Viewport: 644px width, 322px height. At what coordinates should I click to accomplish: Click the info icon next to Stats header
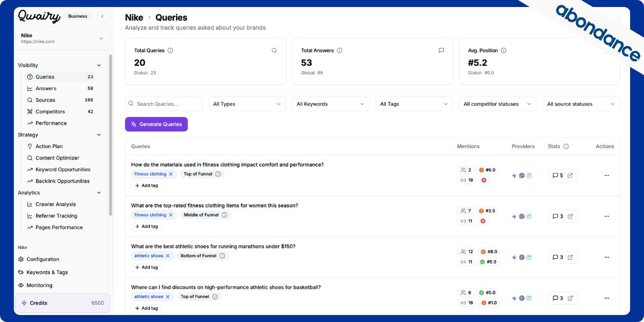566,147
